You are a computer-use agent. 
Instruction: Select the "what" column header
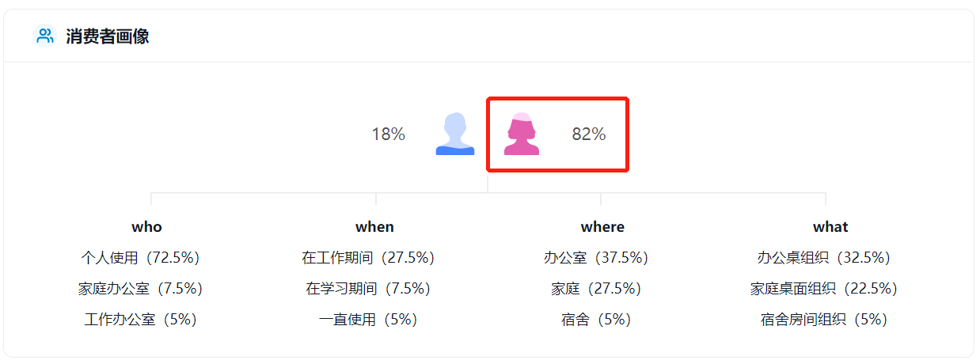[830, 227]
